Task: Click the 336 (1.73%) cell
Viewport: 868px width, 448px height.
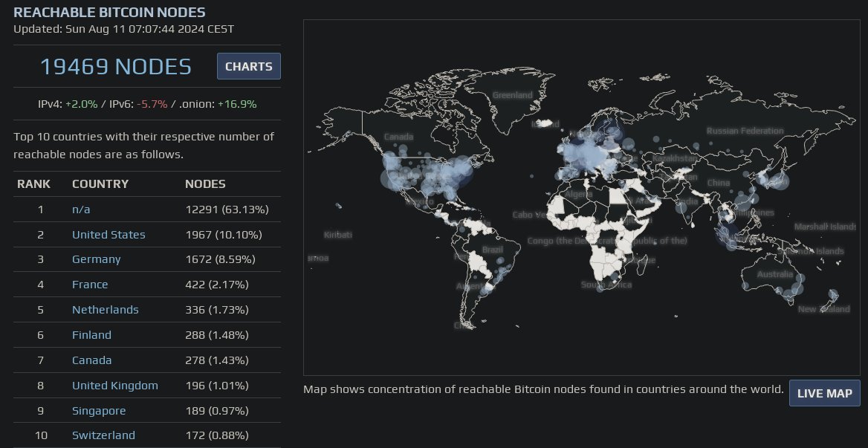Action: tap(217, 310)
